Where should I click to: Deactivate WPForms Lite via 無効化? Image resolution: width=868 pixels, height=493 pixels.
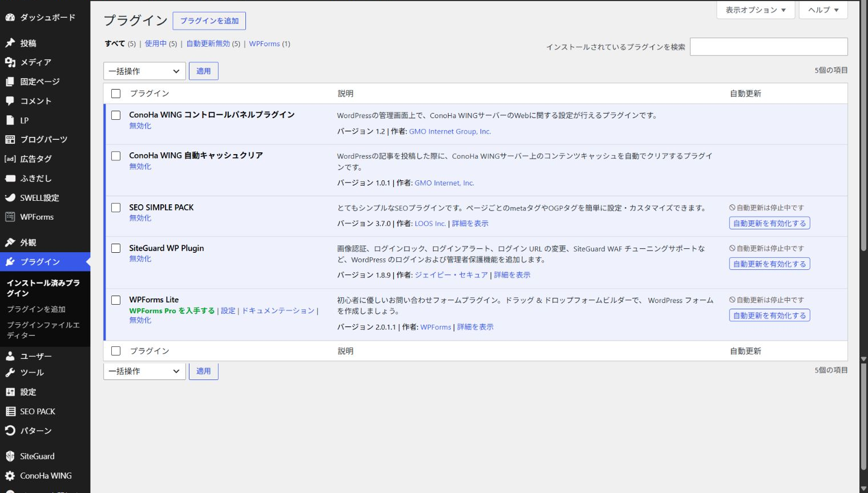(x=140, y=320)
